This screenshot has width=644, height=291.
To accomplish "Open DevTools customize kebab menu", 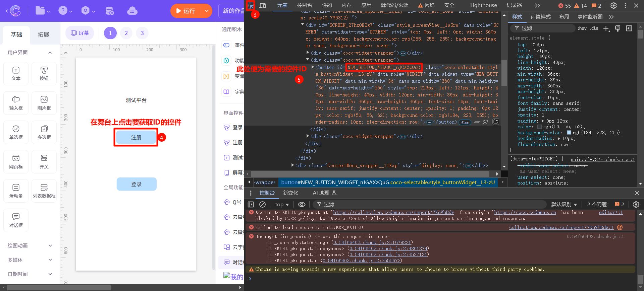I will click(625, 5).
